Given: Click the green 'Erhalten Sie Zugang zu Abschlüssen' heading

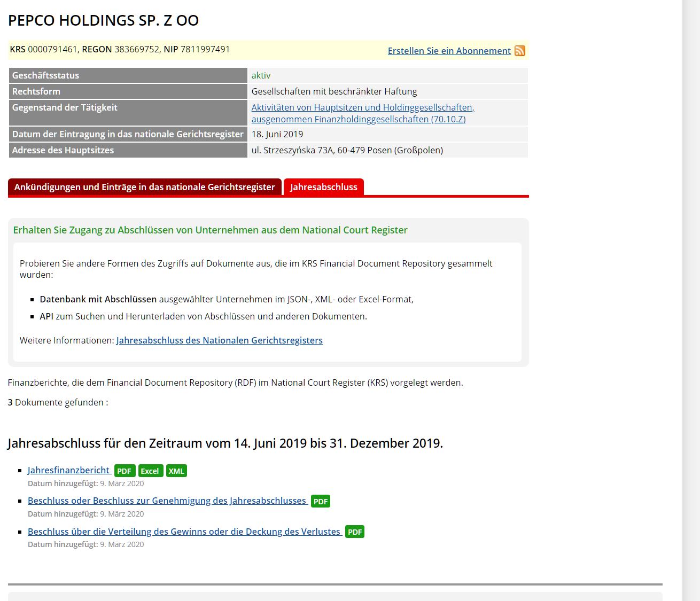Looking at the screenshot, I should (211, 230).
